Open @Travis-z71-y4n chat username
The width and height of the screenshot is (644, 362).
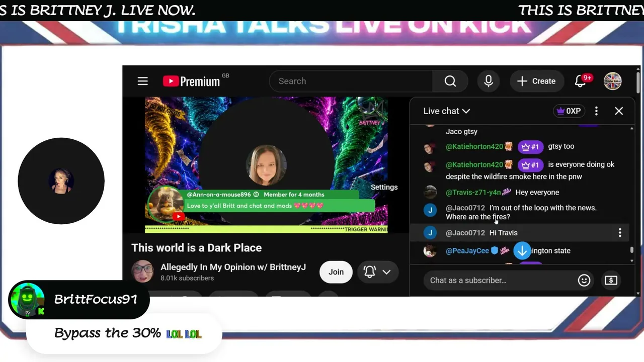tap(473, 192)
